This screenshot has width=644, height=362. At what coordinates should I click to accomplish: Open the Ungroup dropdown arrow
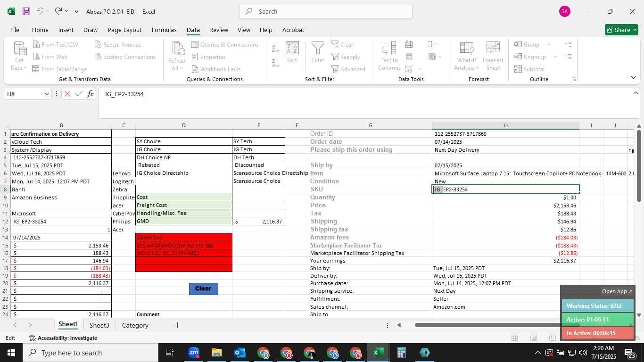pyautogui.click(x=555, y=57)
